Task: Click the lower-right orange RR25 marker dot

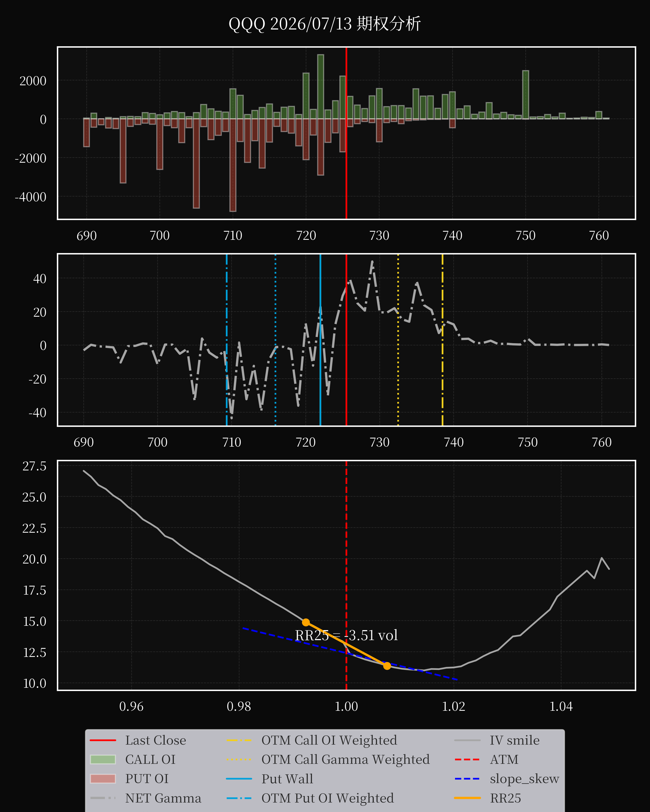Action: (x=387, y=666)
